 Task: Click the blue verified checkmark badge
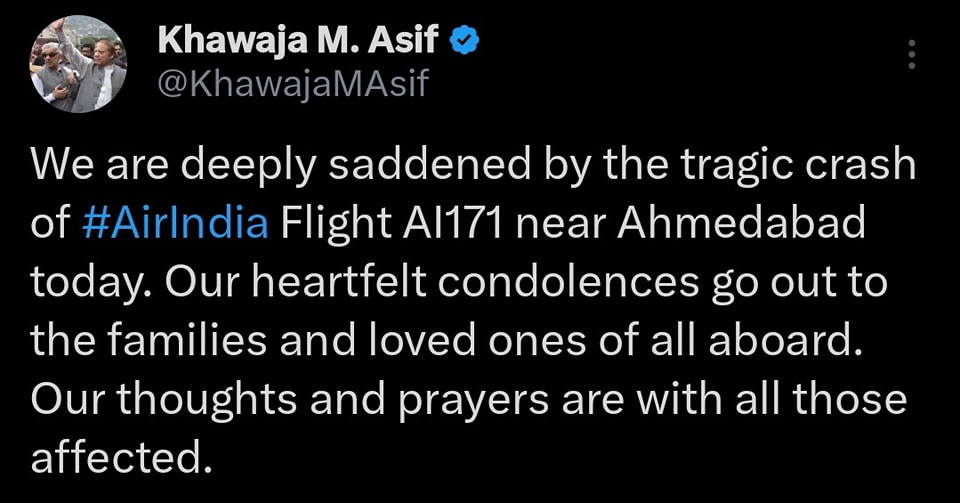click(x=465, y=42)
